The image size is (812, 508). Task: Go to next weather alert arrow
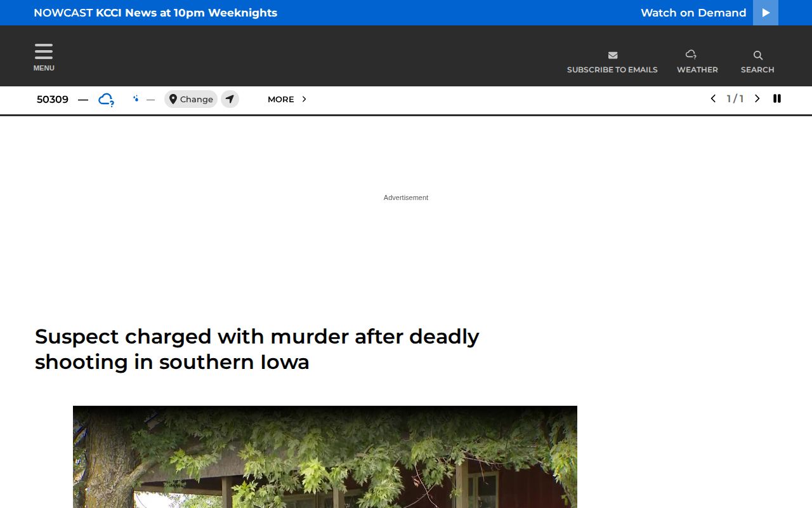tap(757, 98)
